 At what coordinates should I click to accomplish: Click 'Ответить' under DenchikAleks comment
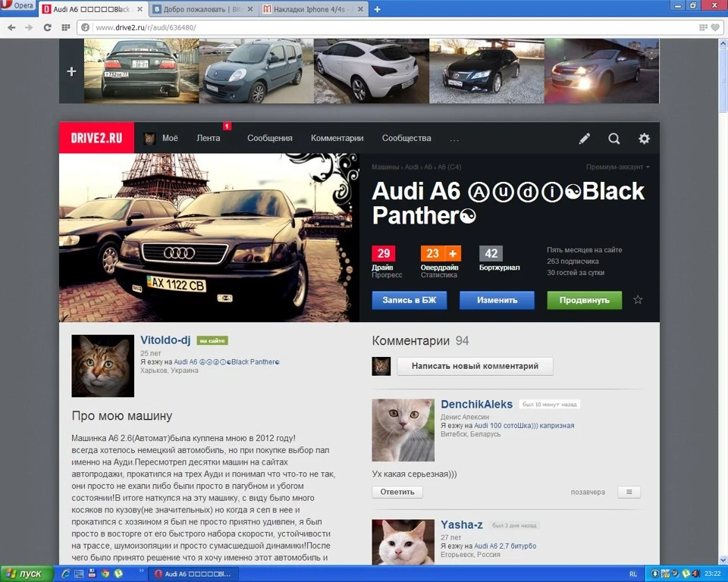tap(397, 492)
